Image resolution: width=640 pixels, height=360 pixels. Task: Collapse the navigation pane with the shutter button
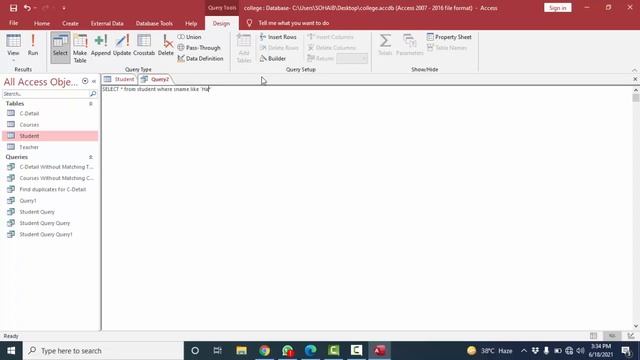[x=94, y=81]
